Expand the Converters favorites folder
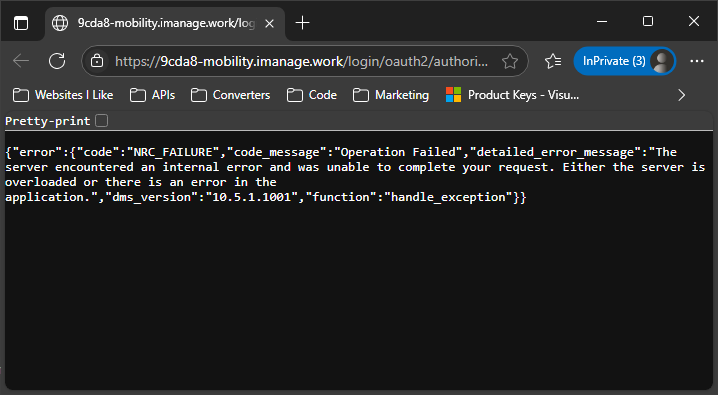718x395 pixels. pos(230,95)
